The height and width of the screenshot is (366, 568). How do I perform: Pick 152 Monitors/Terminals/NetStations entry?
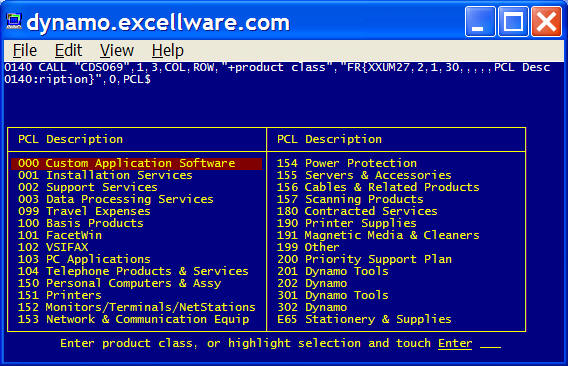[137, 307]
